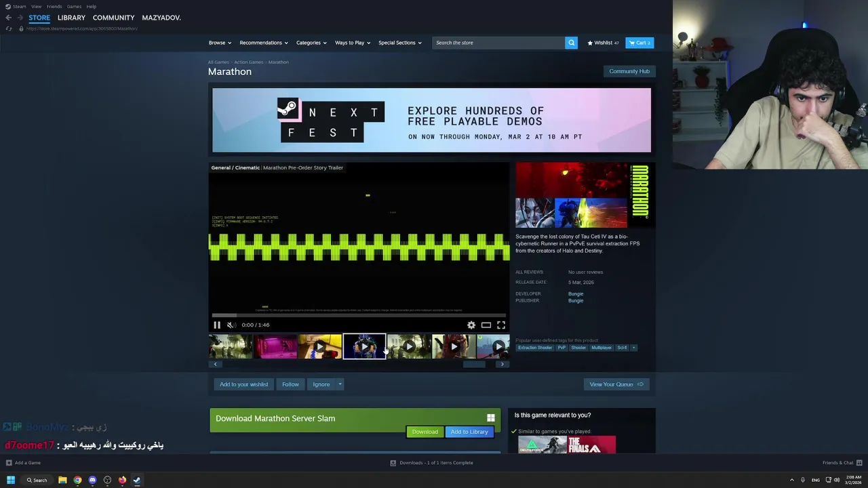868x488 pixels.
Task: Expand more tags with plus button
Action: 634,348
